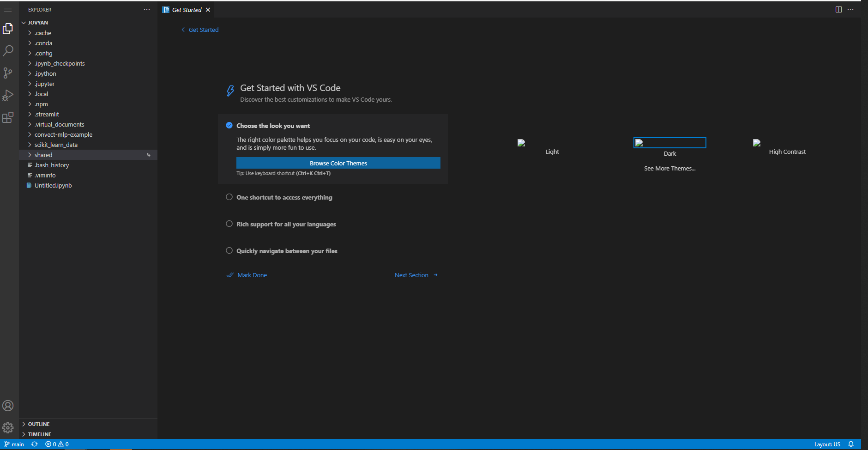The image size is (868, 450).
Task: Go back via Get Started breadcrumb link
Action: (200, 30)
